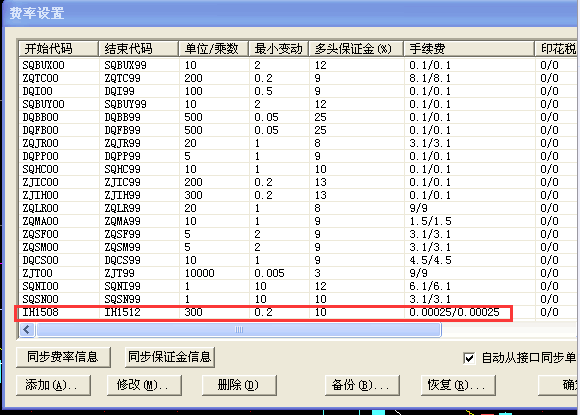Click minimum change 0.005
580x415 pixels.
click(x=269, y=273)
